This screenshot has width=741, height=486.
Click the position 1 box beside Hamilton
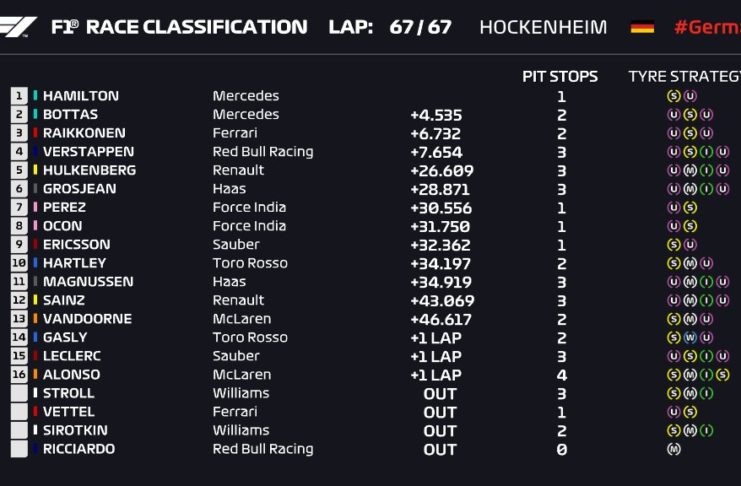(19, 96)
